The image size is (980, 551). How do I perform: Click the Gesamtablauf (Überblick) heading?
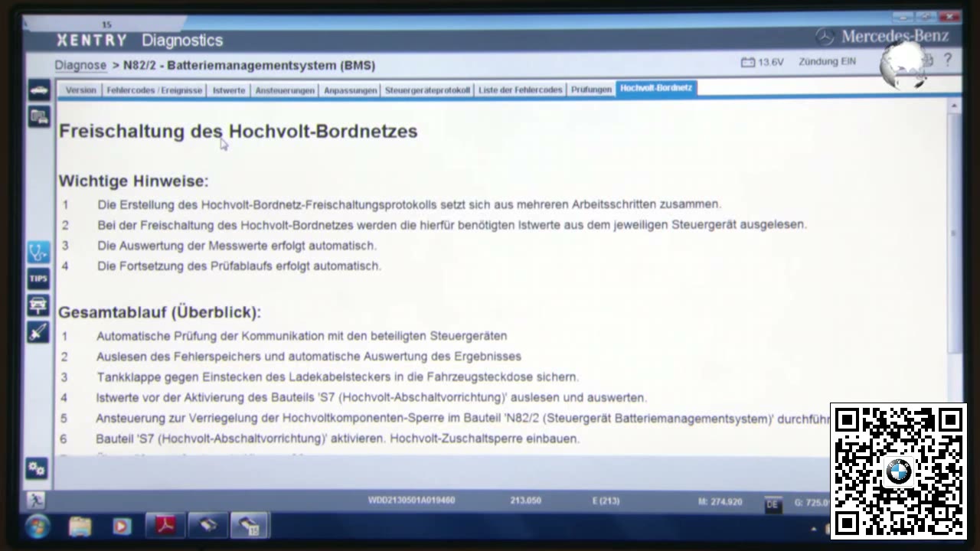coord(159,312)
